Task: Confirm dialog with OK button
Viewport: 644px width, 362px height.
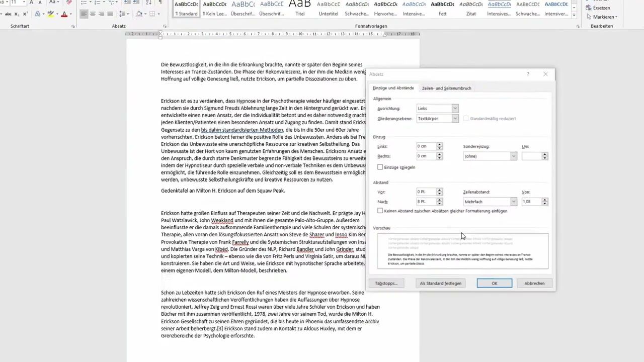Action: click(x=495, y=283)
